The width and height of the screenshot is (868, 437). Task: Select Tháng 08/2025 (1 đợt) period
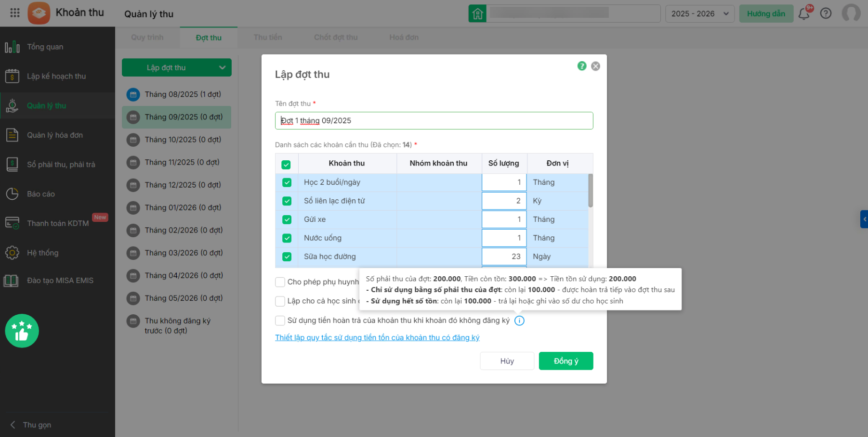tap(177, 94)
